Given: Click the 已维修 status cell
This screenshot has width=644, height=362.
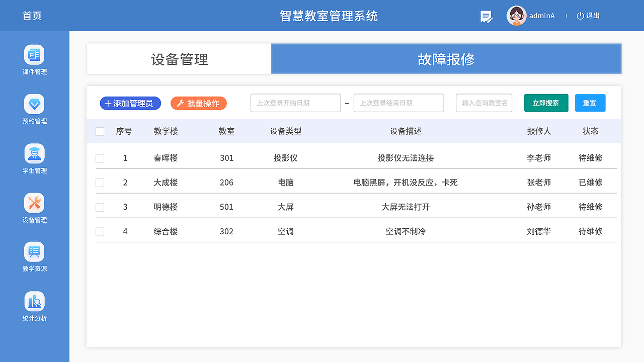Looking at the screenshot, I should [x=591, y=183].
